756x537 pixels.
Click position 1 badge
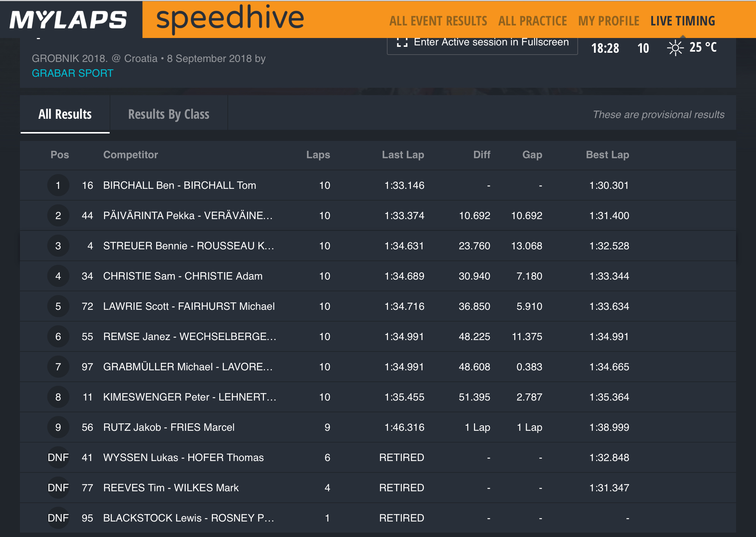pyautogui.click(x=58, y=185)
